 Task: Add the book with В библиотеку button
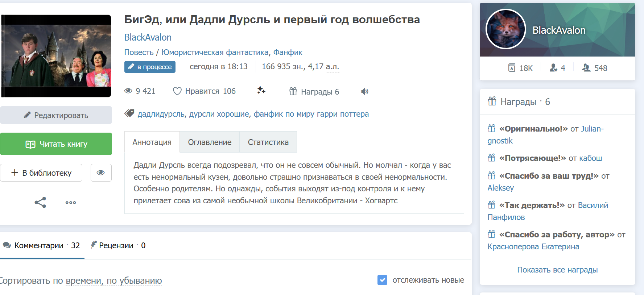41,173
